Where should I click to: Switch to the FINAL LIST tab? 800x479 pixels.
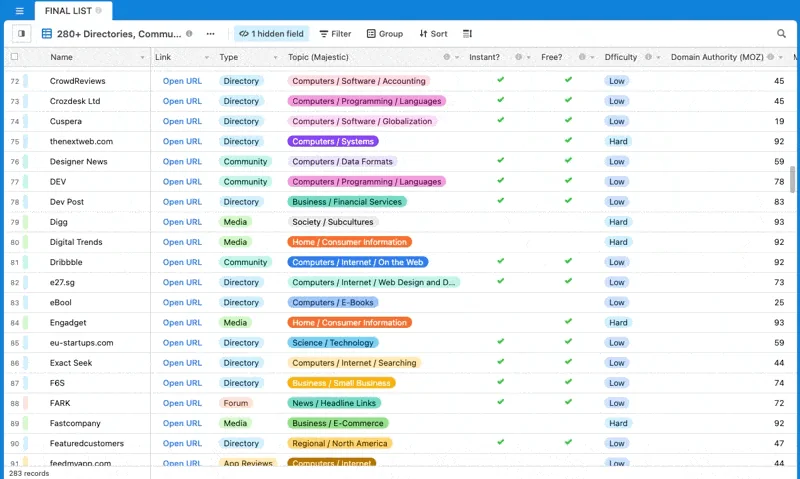tap(73, 11)
